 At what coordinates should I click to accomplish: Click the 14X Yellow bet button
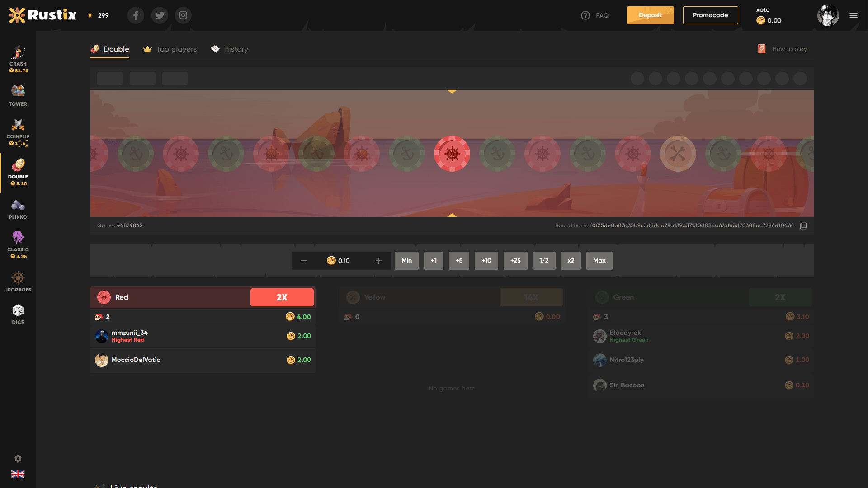[x=531, y=297]
